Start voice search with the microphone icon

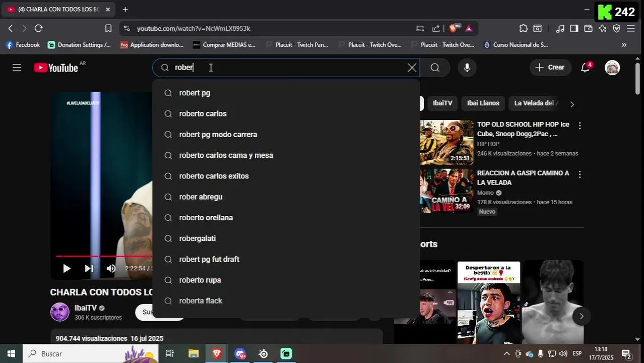point(467,68)
